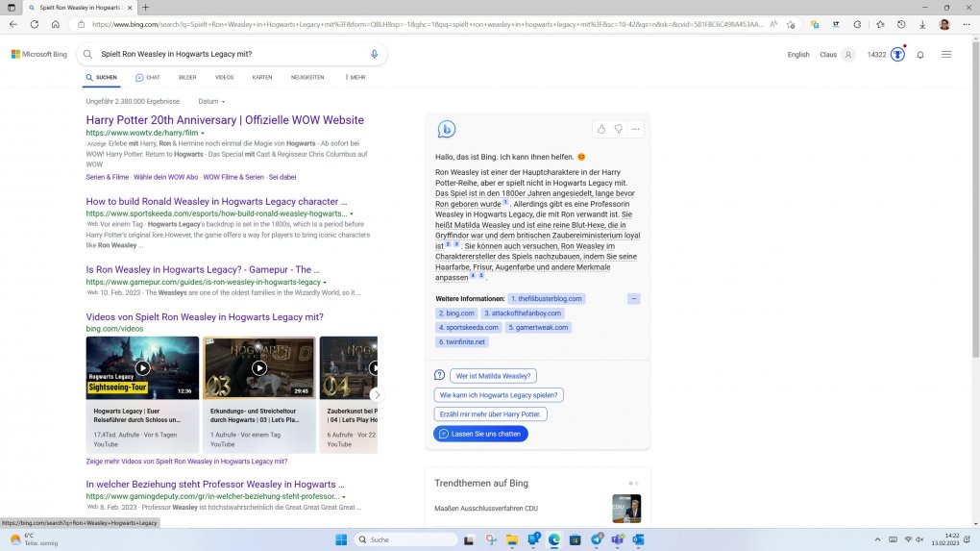Switch to the Chat tab

coord(148,78)
